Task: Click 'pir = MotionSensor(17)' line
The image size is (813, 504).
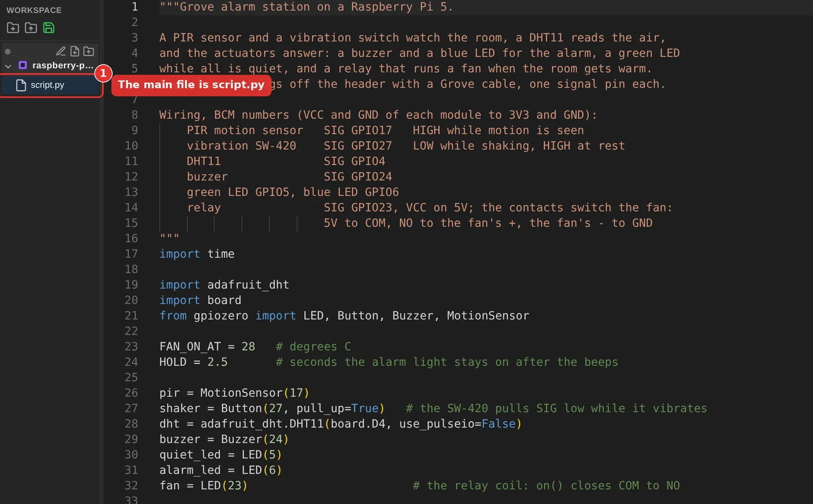Action: pos(234,393)
